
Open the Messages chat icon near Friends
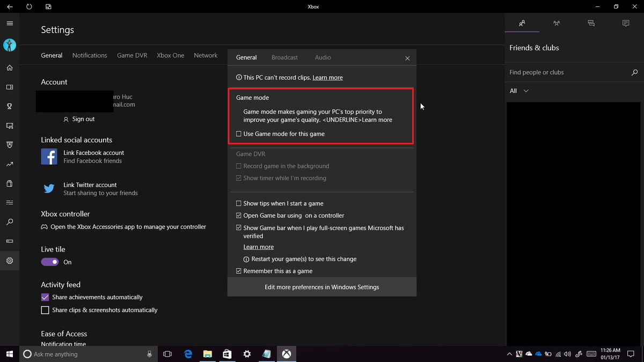point(591,23)
